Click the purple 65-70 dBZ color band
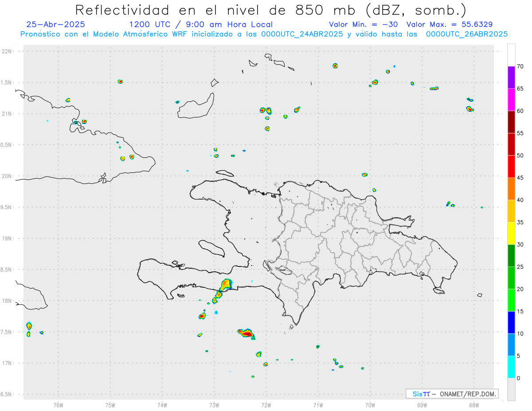Viewport: 532px width, 411px height. click(x=511, y=77)
